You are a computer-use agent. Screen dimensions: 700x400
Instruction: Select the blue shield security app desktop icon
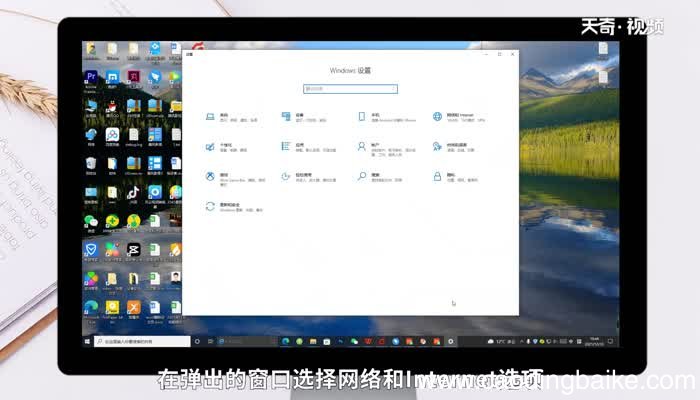click(91, 252)
